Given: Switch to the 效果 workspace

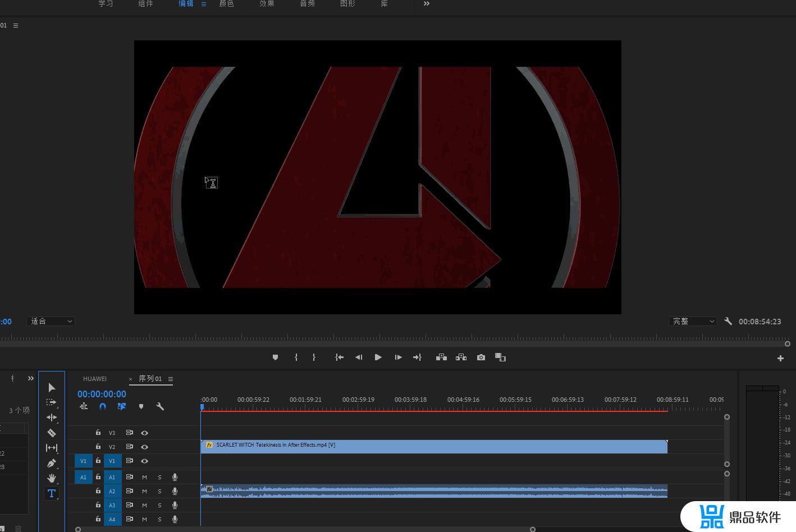Looking at the screenshot, I should [267, 3].
